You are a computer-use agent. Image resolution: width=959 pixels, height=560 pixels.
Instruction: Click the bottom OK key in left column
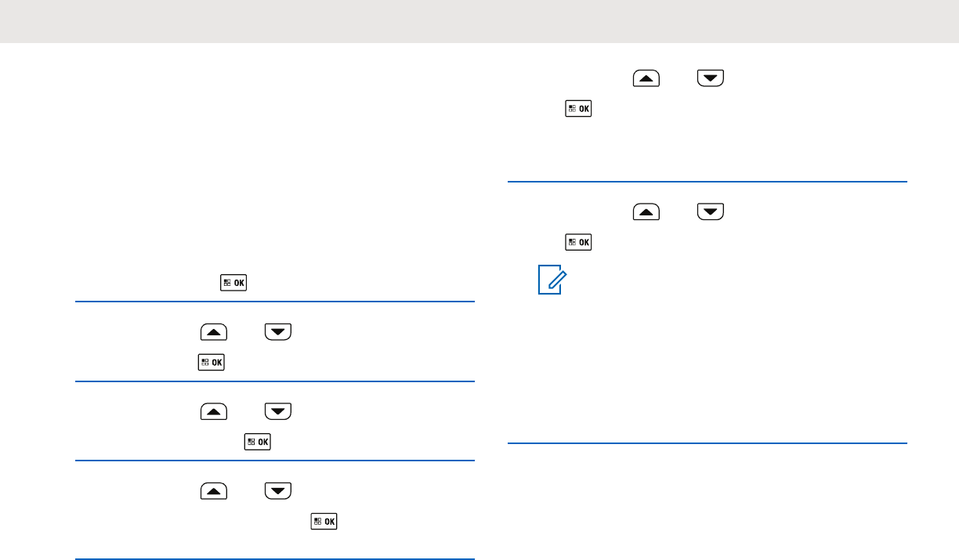(x=324, y=522)
